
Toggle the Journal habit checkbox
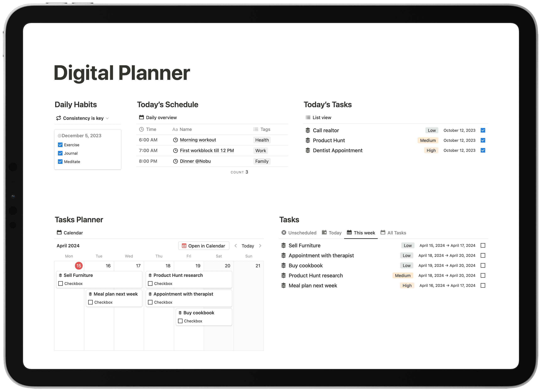pyautogui.click(x=61, y=153)
